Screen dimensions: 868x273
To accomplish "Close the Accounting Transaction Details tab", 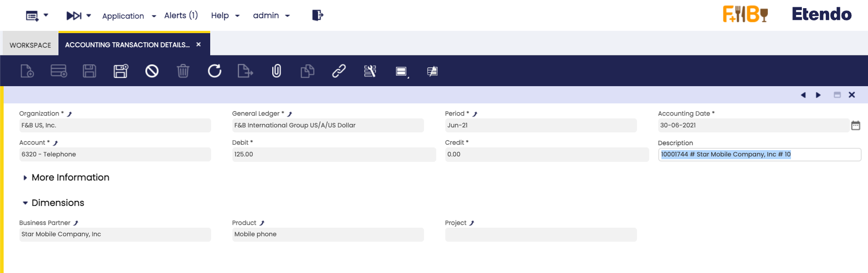I will (198, 44).
